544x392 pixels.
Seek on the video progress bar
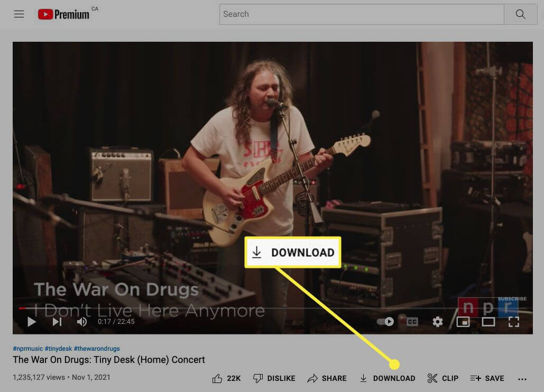(273, 308)
